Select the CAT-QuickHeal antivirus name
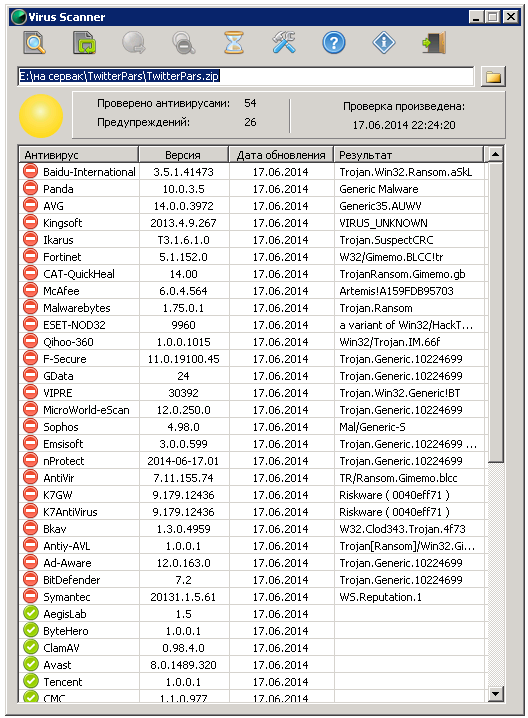528x718 pixels. click(79, 274)
